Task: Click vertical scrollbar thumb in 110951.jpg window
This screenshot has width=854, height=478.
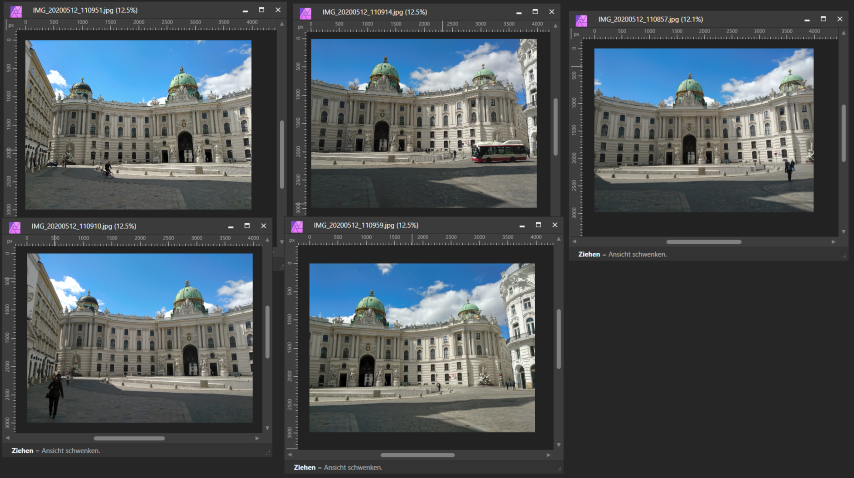Action: click(282, 155)
